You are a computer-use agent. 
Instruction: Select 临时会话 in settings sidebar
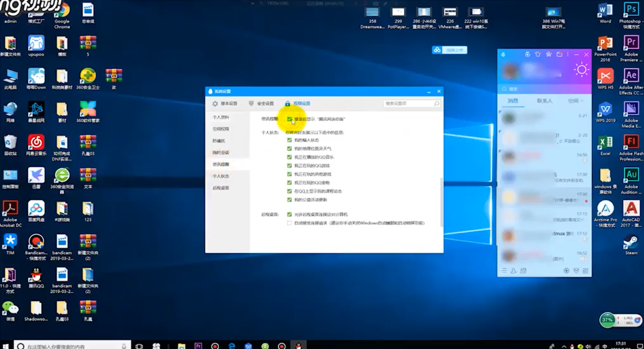(x=221, y=152)
